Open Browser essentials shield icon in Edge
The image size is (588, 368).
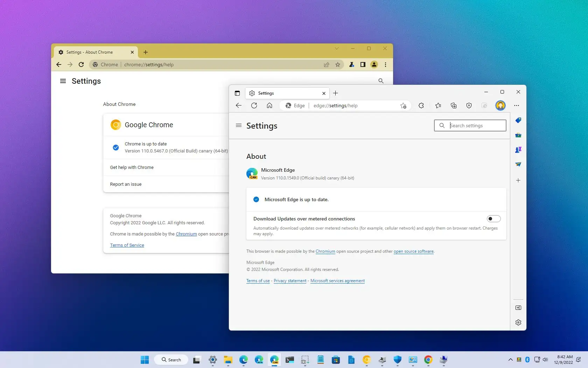(469, 105)
